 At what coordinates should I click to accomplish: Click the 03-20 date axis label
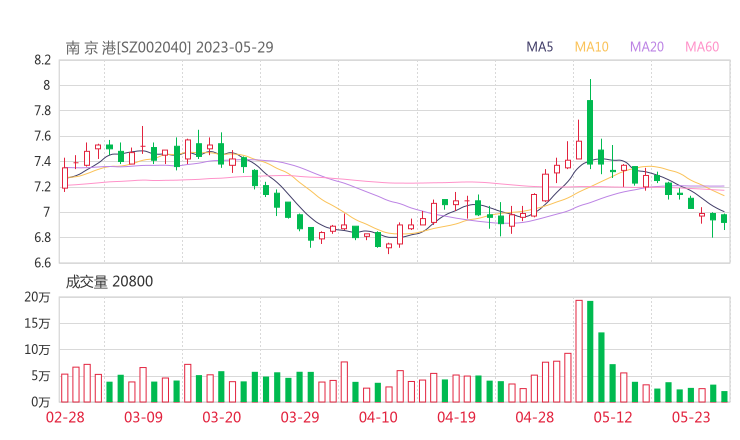(x=222, y=417)
